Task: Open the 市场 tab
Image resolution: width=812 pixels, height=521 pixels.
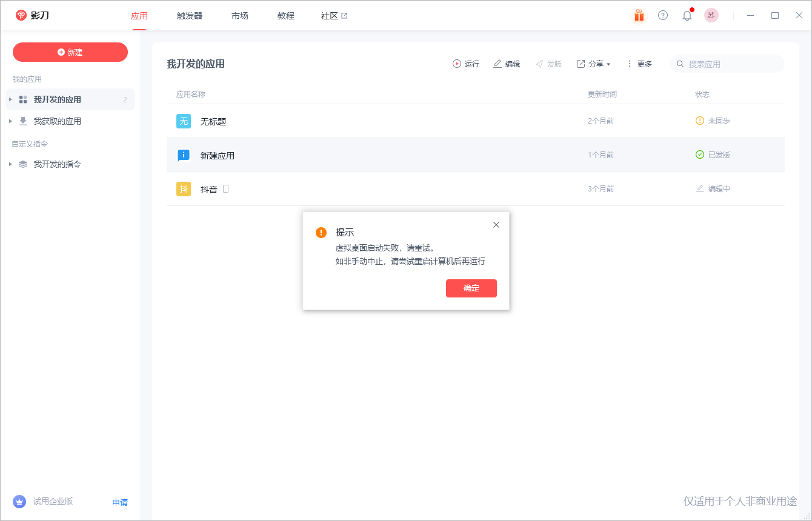Action: tap(240, 16)
